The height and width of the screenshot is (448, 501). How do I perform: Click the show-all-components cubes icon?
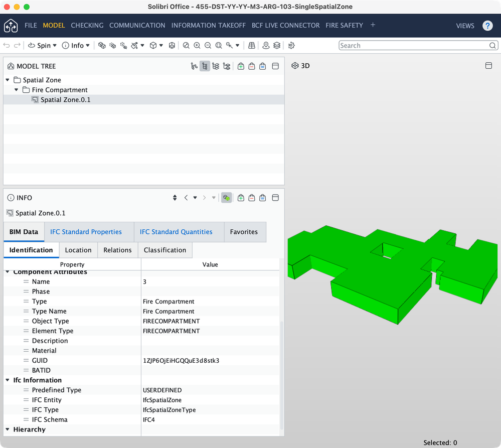click(x=102, y=45)
